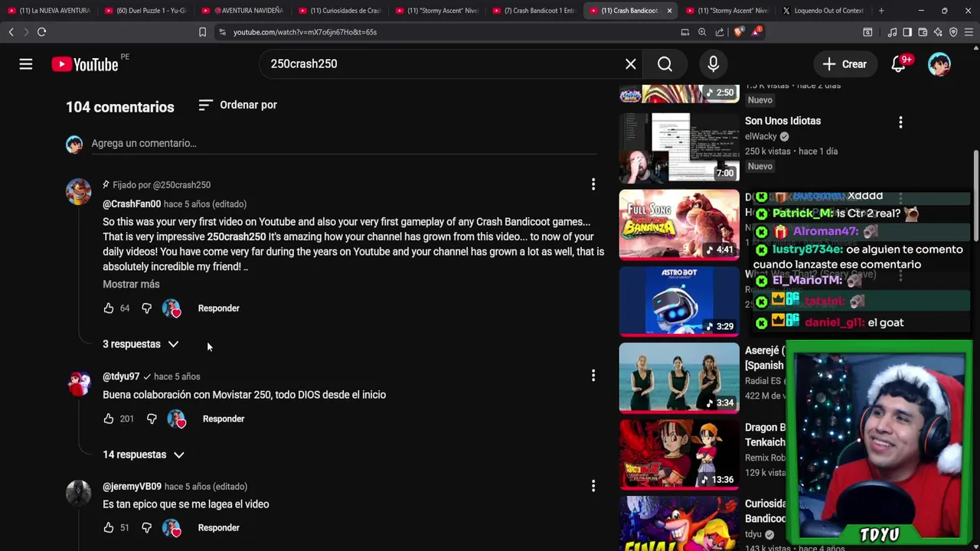The width and height of the screenshot is (980, 551).
Task: Reload the page
Action: 41,32
